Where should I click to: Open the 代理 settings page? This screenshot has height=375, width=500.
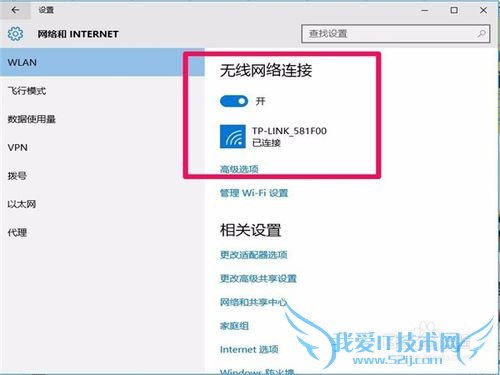(x=17, y=232)
